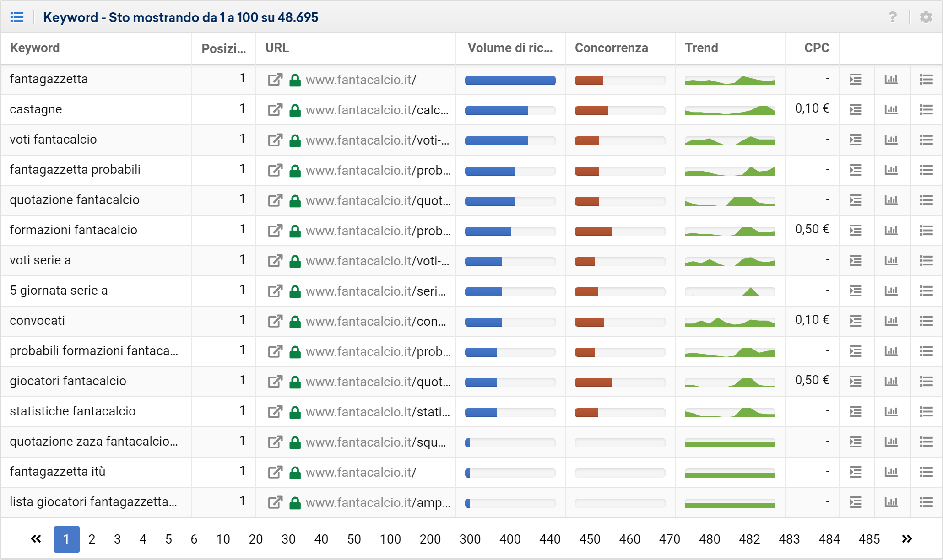
Task: Click search volume bar for fantagazzetta
Action: 510,81
